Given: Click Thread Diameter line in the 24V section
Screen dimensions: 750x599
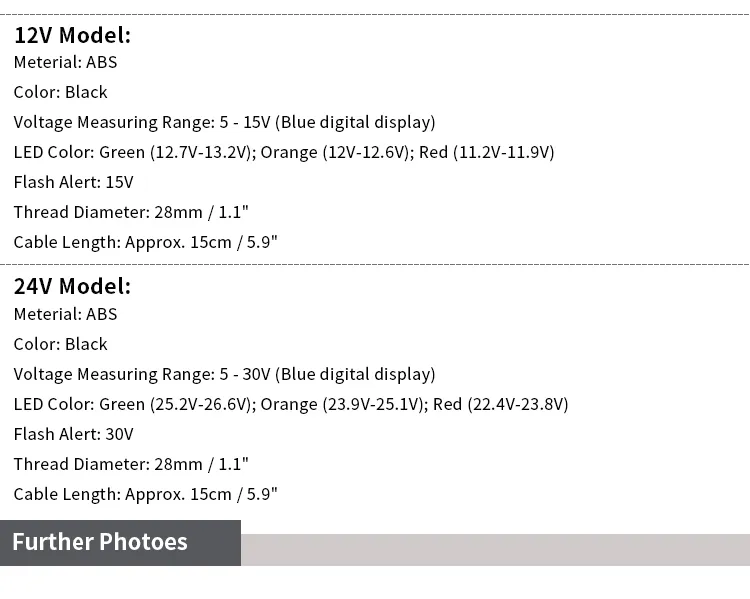Looking at the screenshot, I should (x=130, y=464).
